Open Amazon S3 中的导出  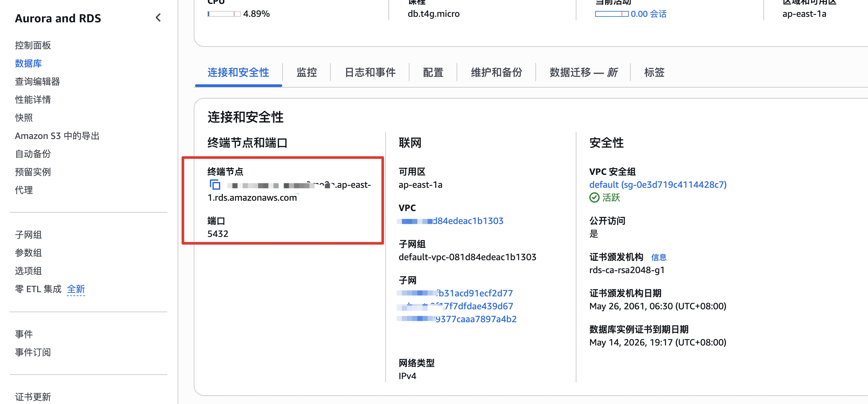(x=57, y=136)
